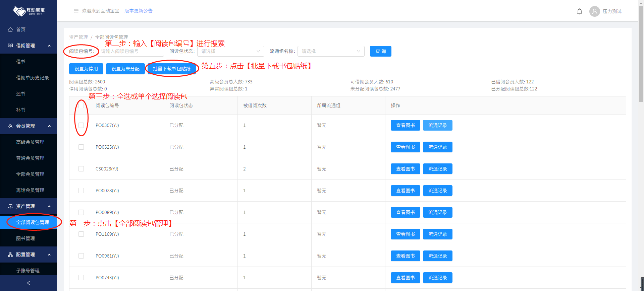Collapse the 配置管理 menu chevron
This screenshot has width=644, height=291.
[49, 254]
